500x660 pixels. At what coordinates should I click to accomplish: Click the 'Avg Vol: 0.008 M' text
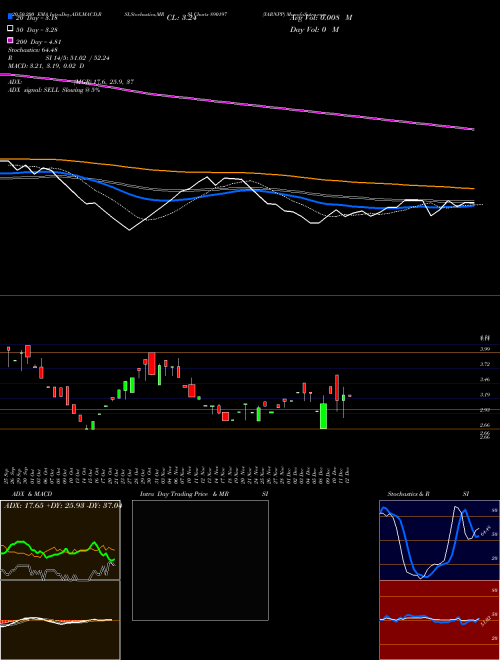click(x=321, y=18)
